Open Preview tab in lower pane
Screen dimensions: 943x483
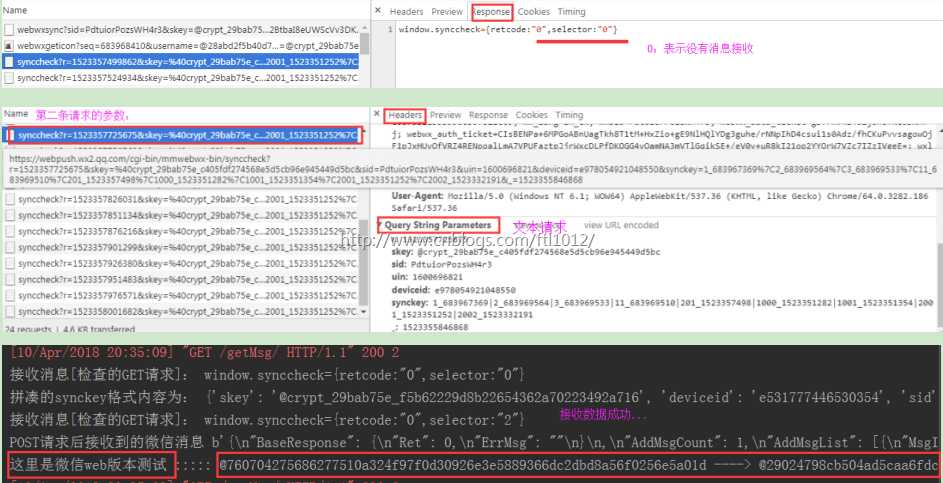click(x=446, y=115)
